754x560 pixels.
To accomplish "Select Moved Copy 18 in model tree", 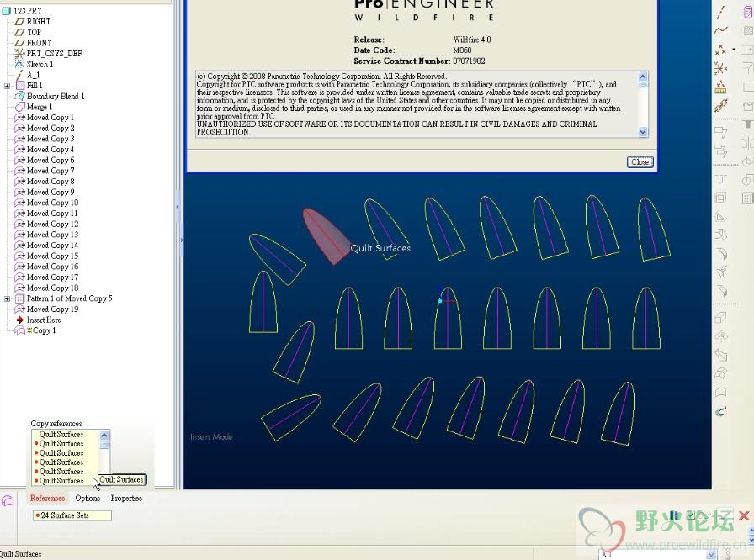I will click(x=52, y=288).
